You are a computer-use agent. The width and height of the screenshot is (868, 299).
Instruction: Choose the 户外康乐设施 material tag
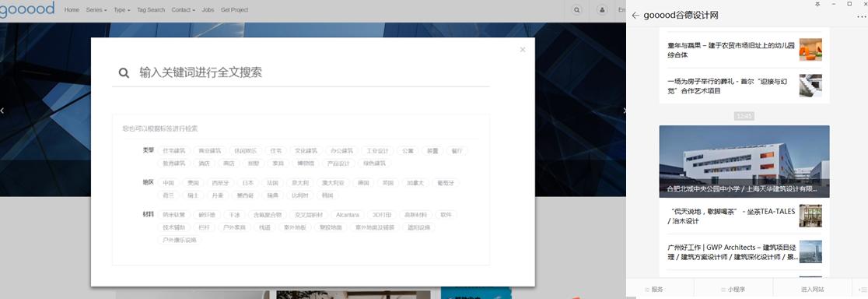[180, 240]
